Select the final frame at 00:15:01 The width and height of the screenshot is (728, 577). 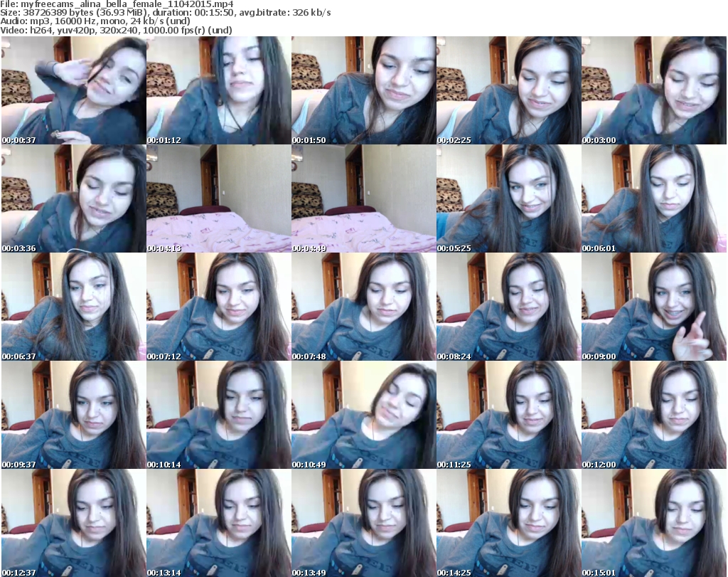(x=653, y=523)
